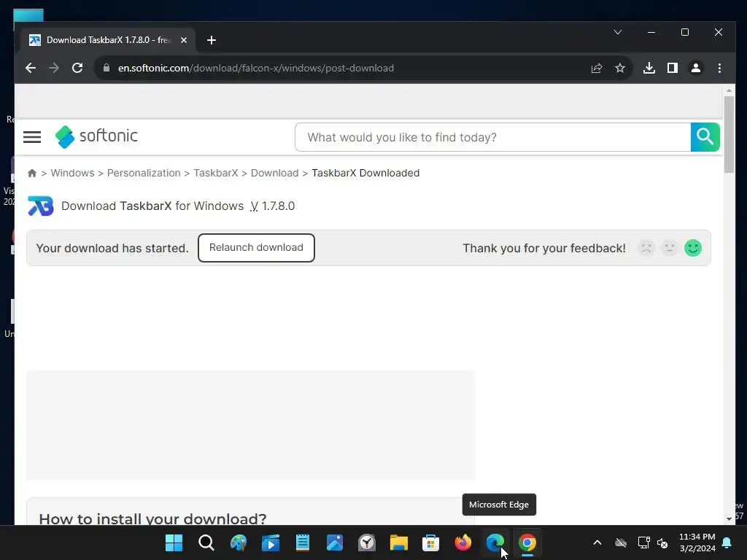Open Softonic hamburger menu
Screen dimensions: 747x560
click(32, 137)
